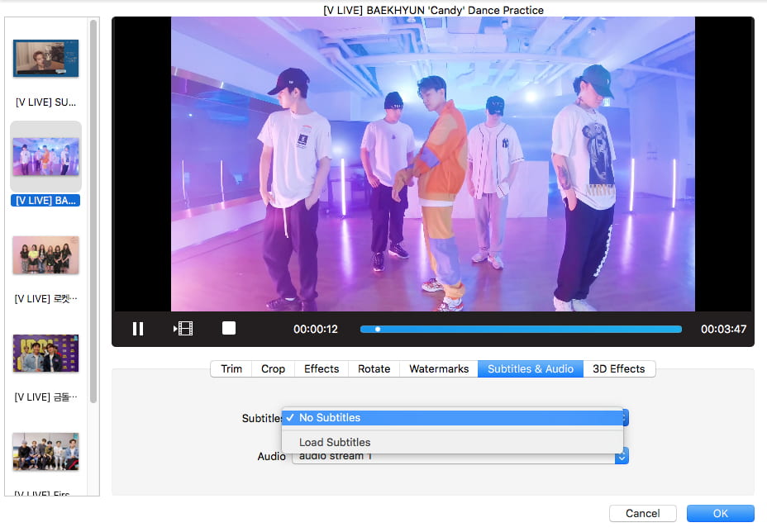
Task: Click the Cancel button
Action: 642,514
